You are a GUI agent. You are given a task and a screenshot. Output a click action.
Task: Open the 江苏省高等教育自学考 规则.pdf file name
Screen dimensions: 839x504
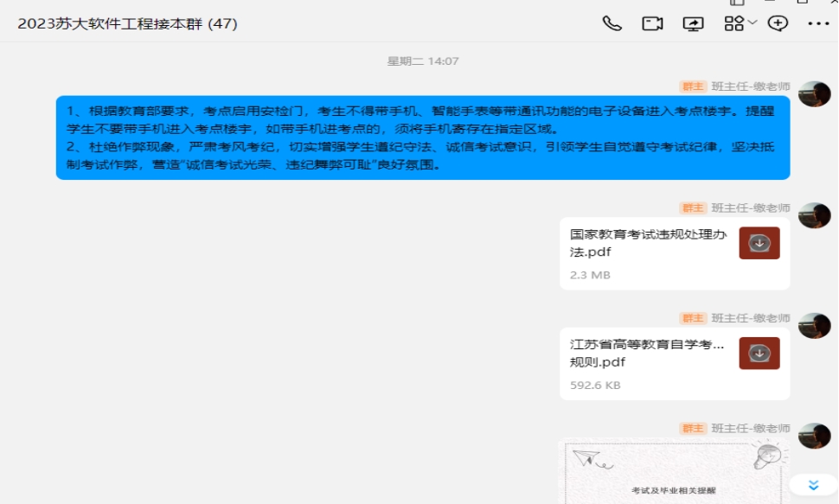(x=646, y=353)
